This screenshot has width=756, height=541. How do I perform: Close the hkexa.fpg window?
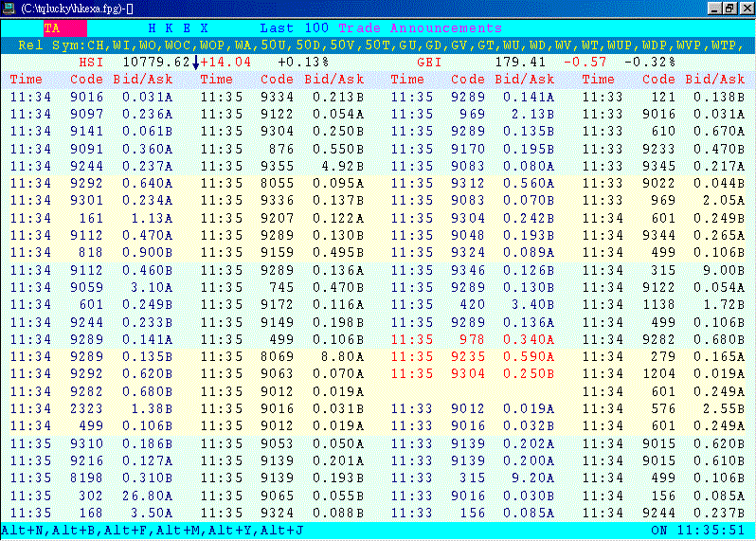747,9
